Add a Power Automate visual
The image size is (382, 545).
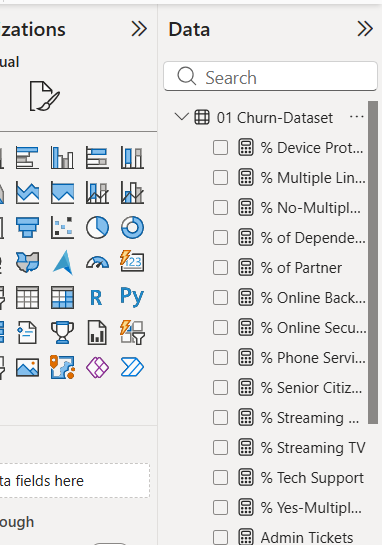pyautogui.click(x=132, y=367)
